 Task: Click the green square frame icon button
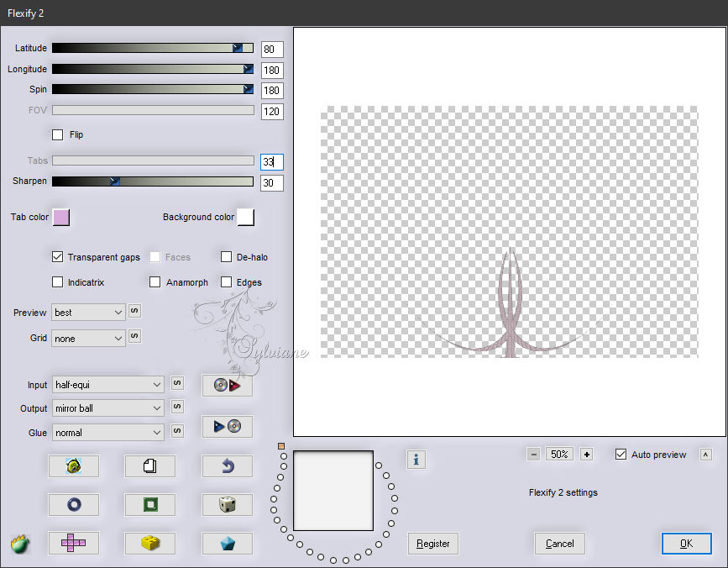click(x=150, y=504)
